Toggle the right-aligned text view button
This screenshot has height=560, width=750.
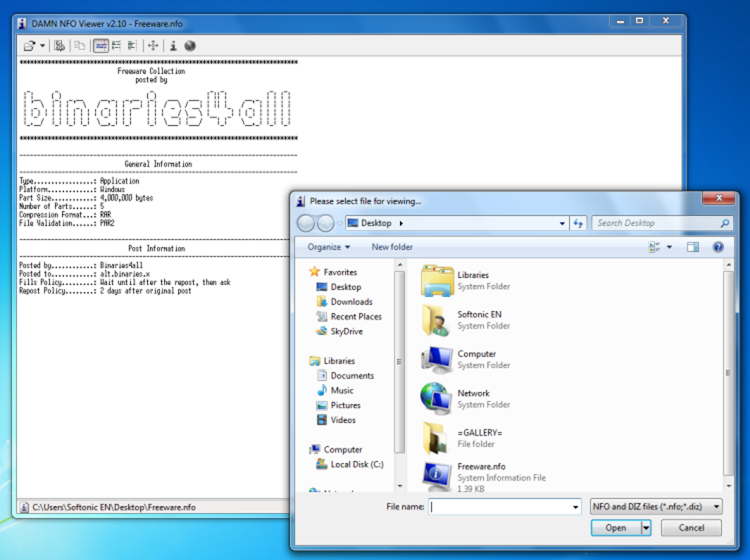[x=132, y=46]
